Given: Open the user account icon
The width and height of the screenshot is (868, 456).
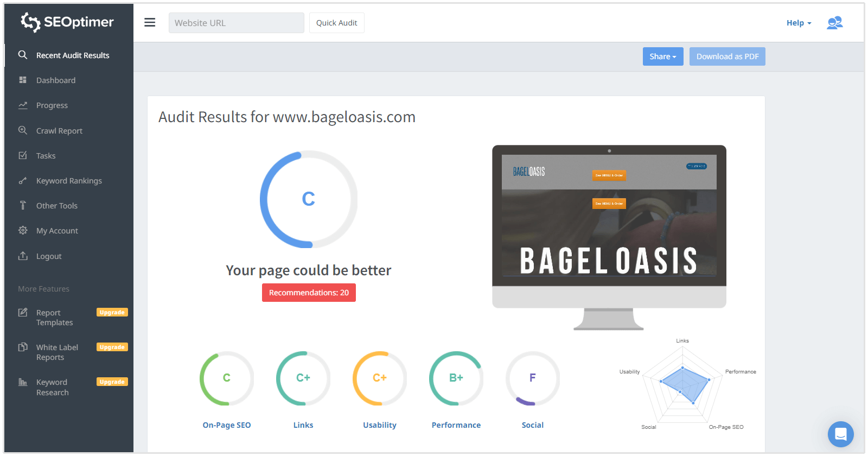Looking at the screenshot, I should click(834, 23).
